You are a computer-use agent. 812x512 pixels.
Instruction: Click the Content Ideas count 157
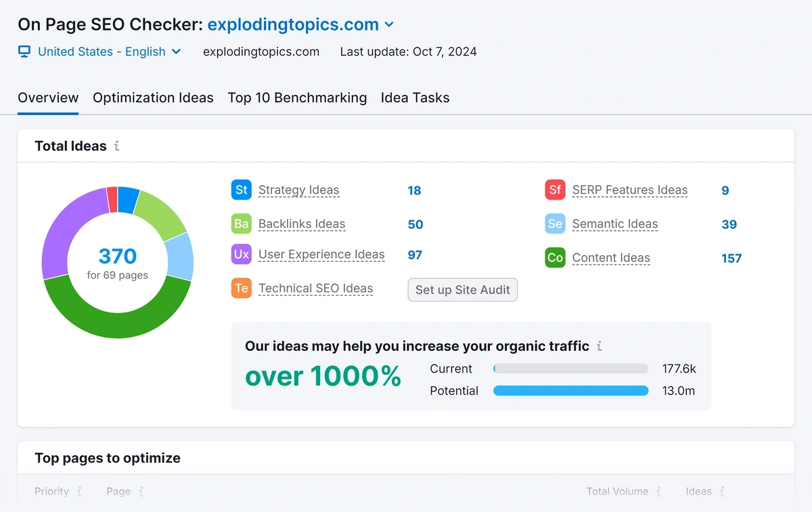point(731,258)
